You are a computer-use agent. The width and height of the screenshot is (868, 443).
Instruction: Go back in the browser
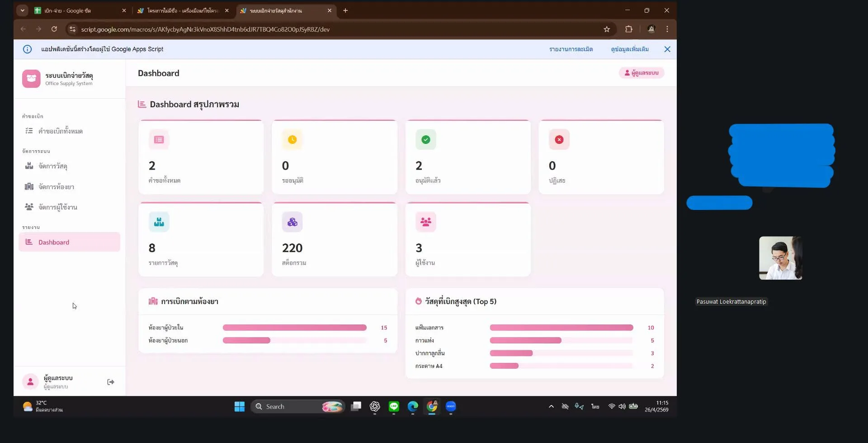pos(23,29)
